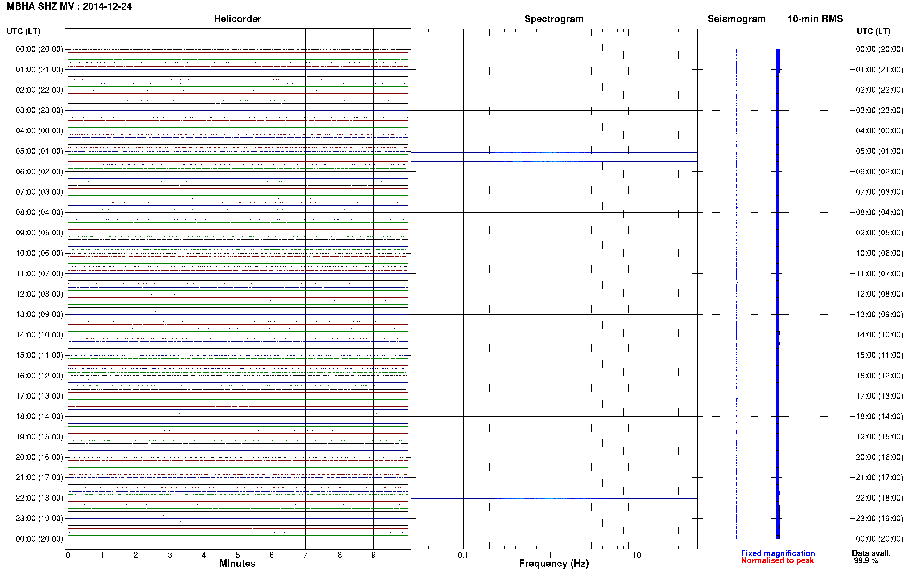Select 15:00 (11:00) on the RMS time axis
The image size is (924, 578).
pos(879,355)
